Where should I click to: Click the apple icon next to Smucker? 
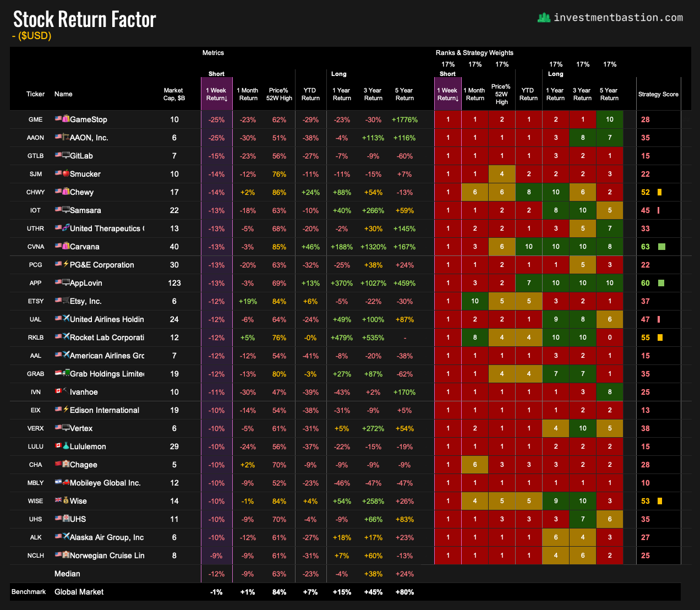tap(66, 173)
